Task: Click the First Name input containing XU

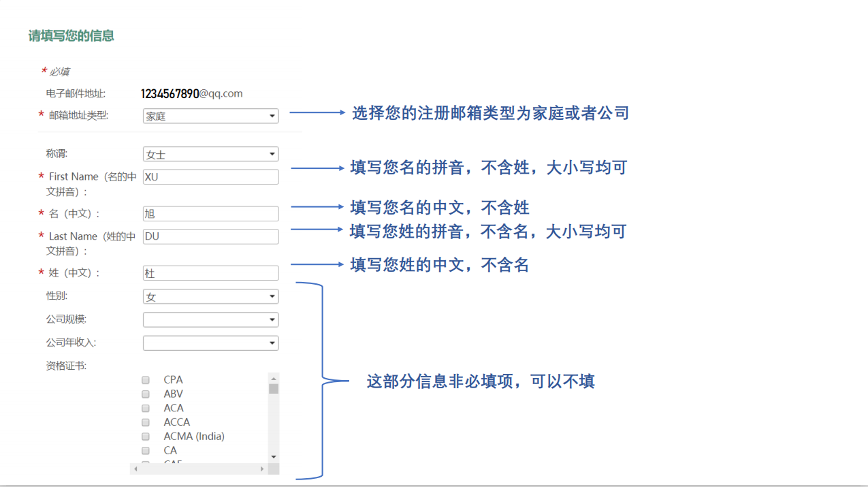Action: tap(210, 176)
